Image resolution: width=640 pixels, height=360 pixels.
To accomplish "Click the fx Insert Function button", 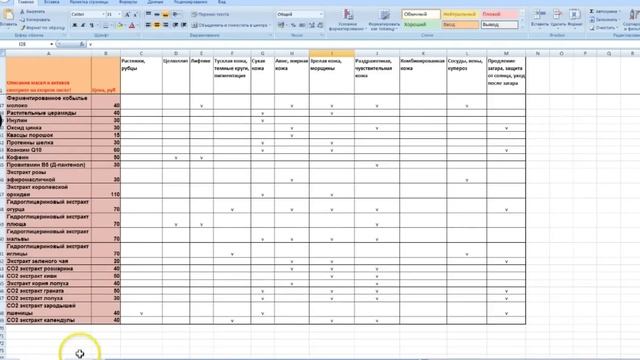I will click(82, 44).
